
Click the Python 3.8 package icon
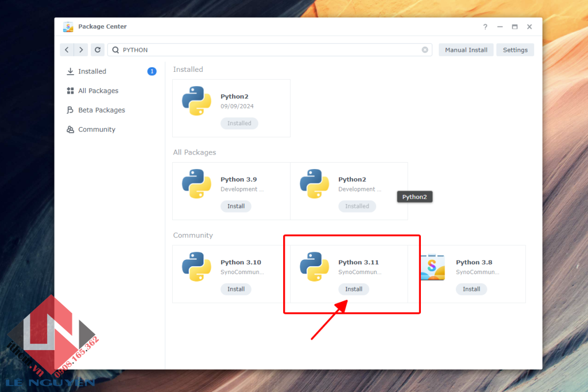pyautogui.click(x=432, y=267)
